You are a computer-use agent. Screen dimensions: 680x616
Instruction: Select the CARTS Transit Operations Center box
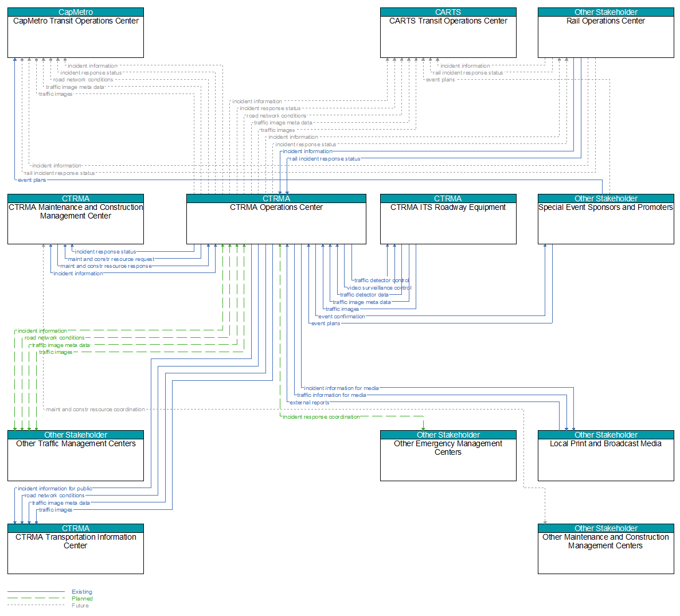pyautogui.click(x=448, y=33)
